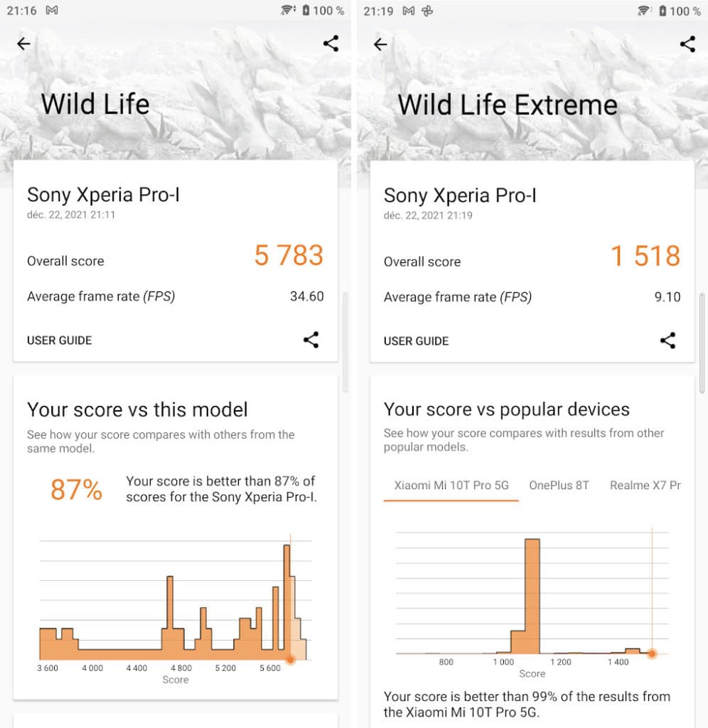This screenshot has width=708, height=728.
Task: Tap the share icon in the 5 783 score card
Action: (x=311, y=340)
